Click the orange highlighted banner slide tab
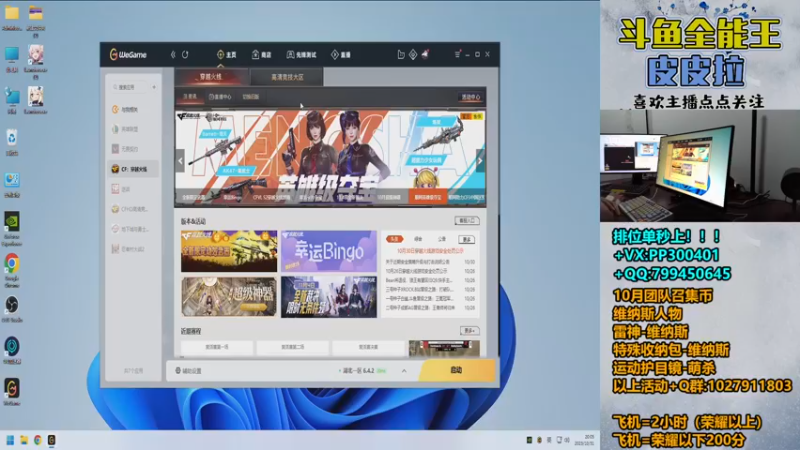Viewport: 800px width, 450px height. point(428,197)
